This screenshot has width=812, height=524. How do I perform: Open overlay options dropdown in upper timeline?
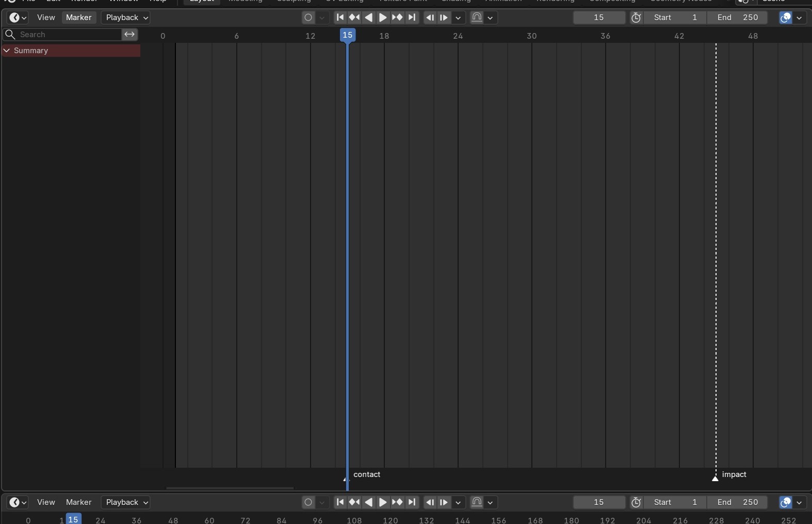click(799, 18)
